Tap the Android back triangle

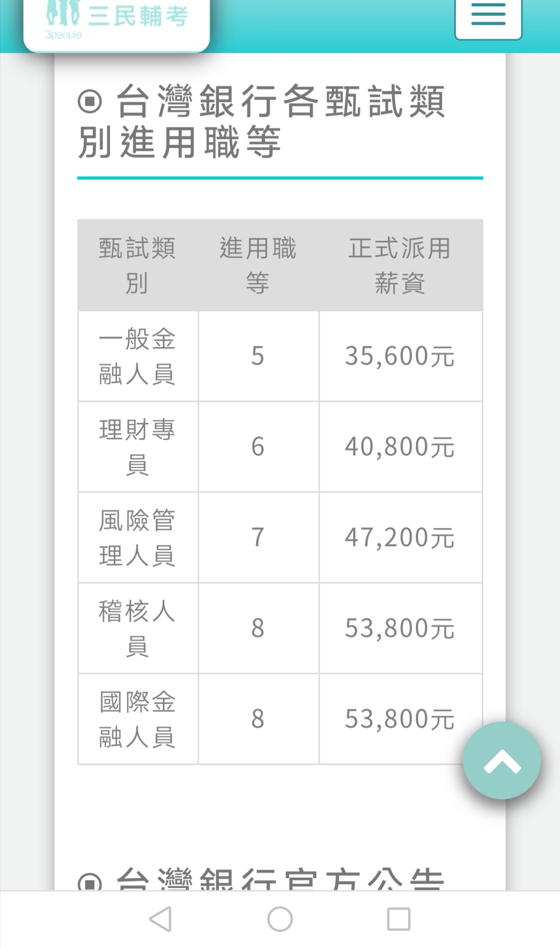pyautogui.click(x=160, y=919)
